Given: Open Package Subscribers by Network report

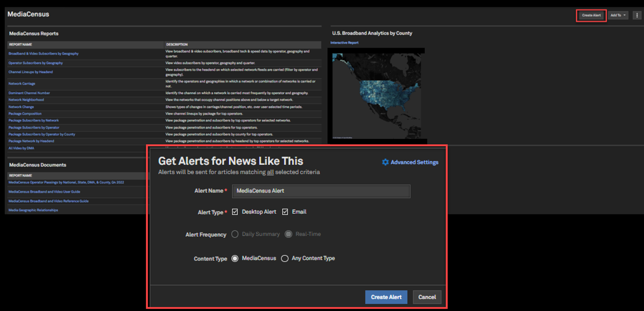Looking at the screenshot, I should tap(34, 121).
